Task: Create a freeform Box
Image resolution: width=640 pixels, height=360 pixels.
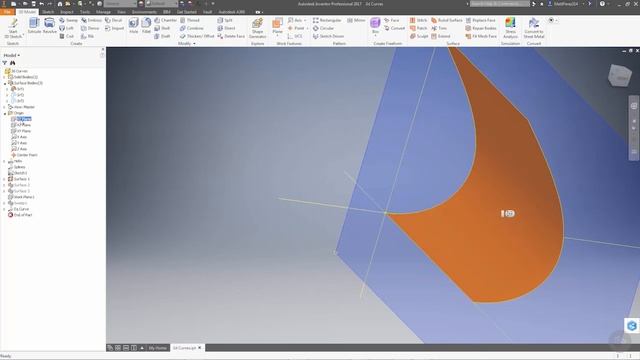Action: pyautogui.click(x=375, y=27)
